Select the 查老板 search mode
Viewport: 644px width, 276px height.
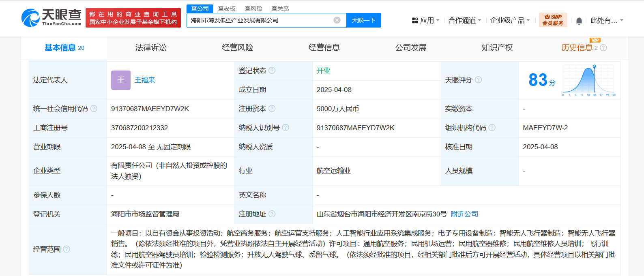click(227, 9)
